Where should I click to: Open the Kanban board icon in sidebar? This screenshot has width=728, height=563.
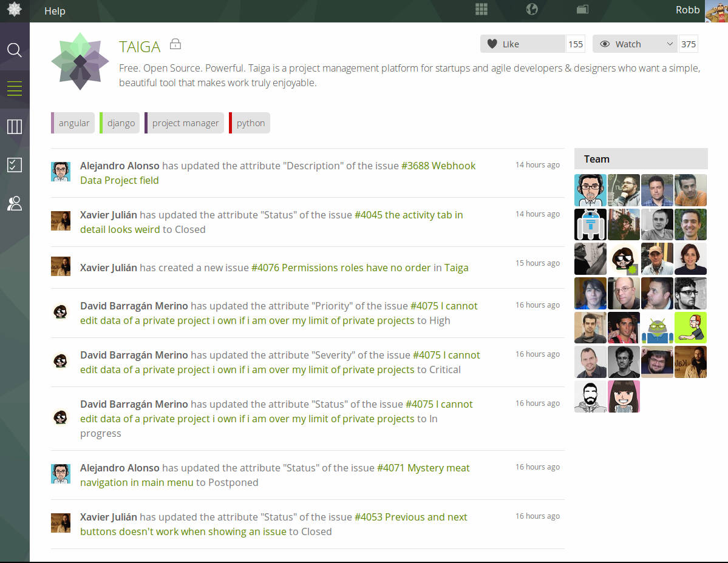click(15, 126)
